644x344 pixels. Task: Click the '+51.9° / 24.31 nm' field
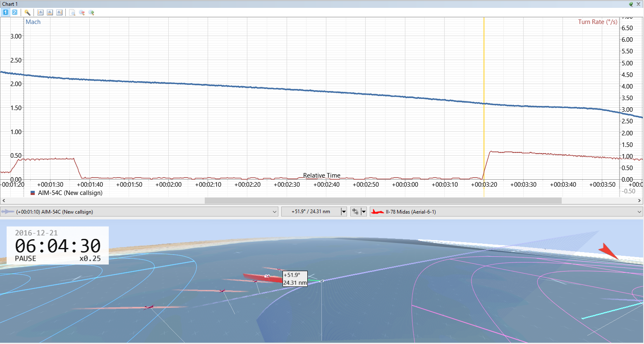pos(311,212)
